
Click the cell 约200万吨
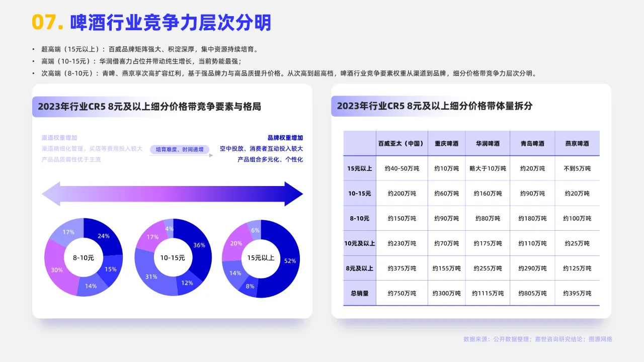pyautogui.click(x=402, y=194)
